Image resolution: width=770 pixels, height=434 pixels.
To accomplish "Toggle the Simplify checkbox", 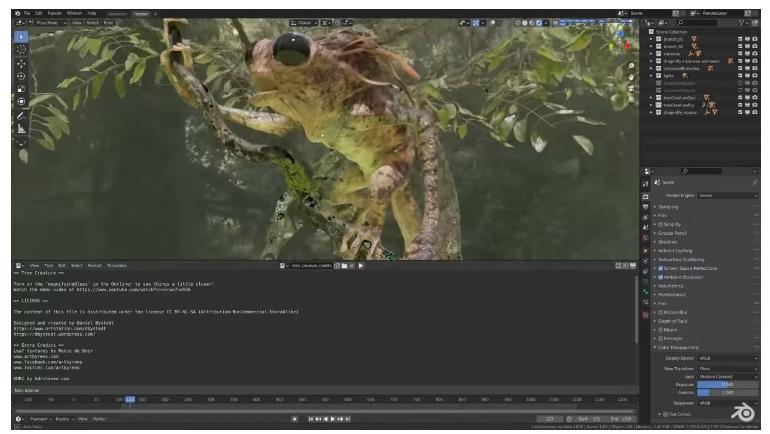I will [x=661, y=224].
